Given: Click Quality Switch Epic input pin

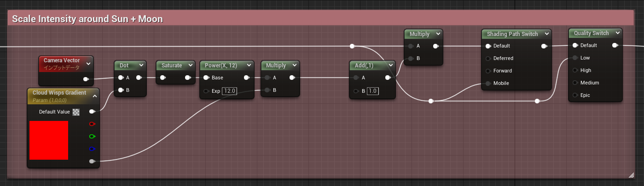Looking at the screenshot, I should [x=575, y=95].
